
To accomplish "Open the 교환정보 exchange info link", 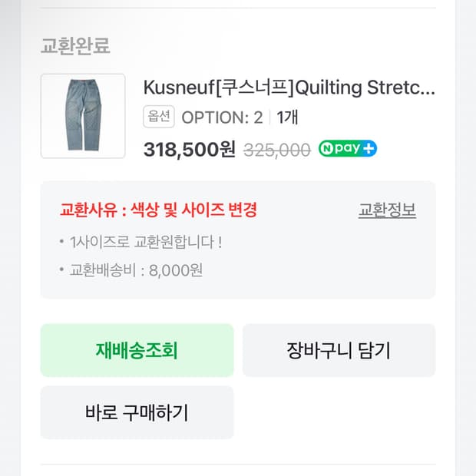I will tap(387, 210).
